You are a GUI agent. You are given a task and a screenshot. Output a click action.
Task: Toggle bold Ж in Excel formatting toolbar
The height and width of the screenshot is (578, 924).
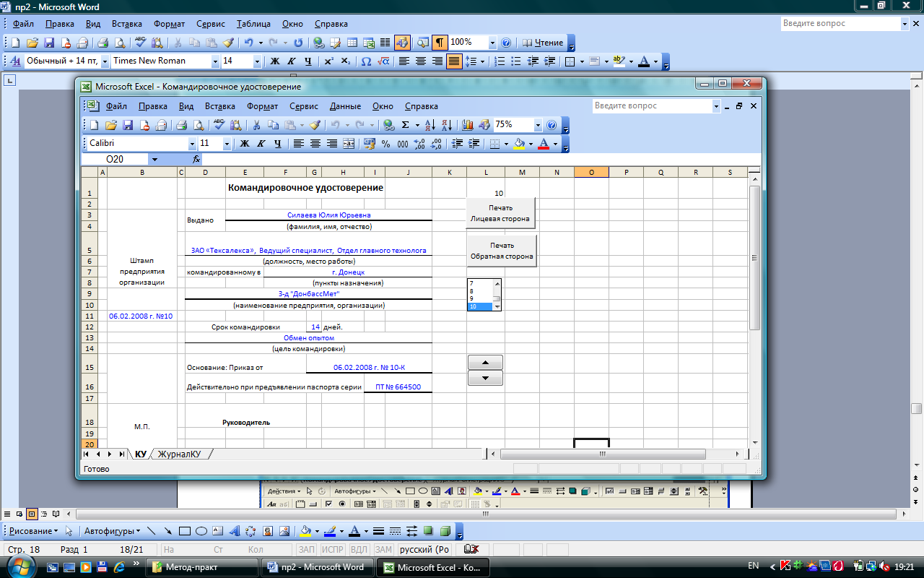pyautogui.click(x=244, y=144)
